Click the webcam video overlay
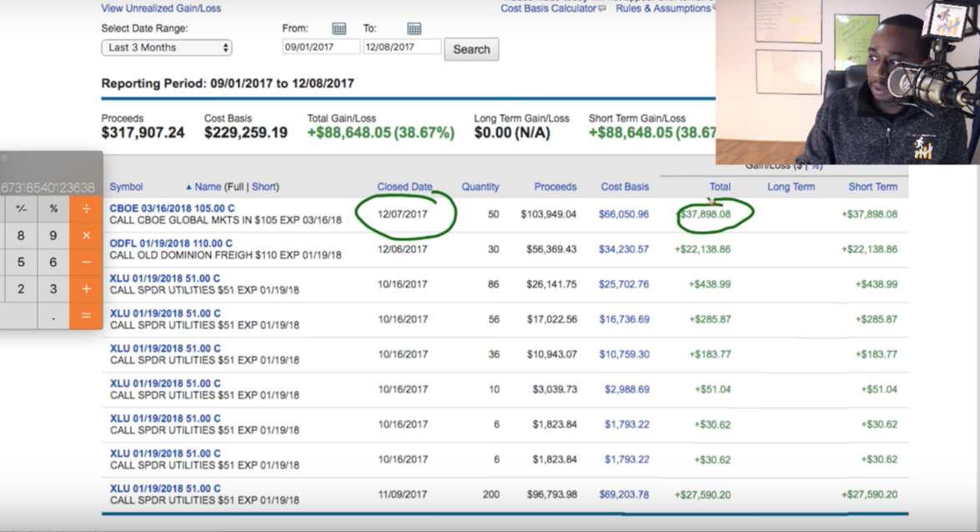The image size is (980, 532). click(x=847, y=82)
